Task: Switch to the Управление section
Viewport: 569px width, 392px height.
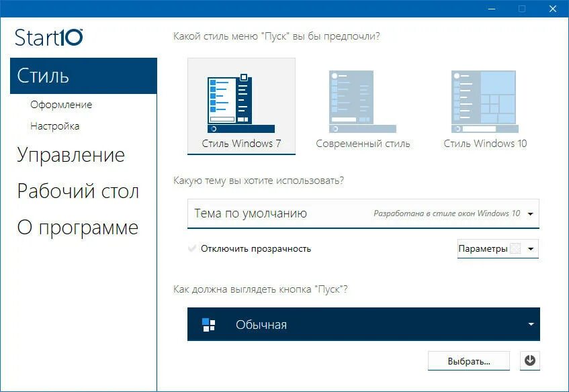Action: pyautogui.click(x=70, y=154)
